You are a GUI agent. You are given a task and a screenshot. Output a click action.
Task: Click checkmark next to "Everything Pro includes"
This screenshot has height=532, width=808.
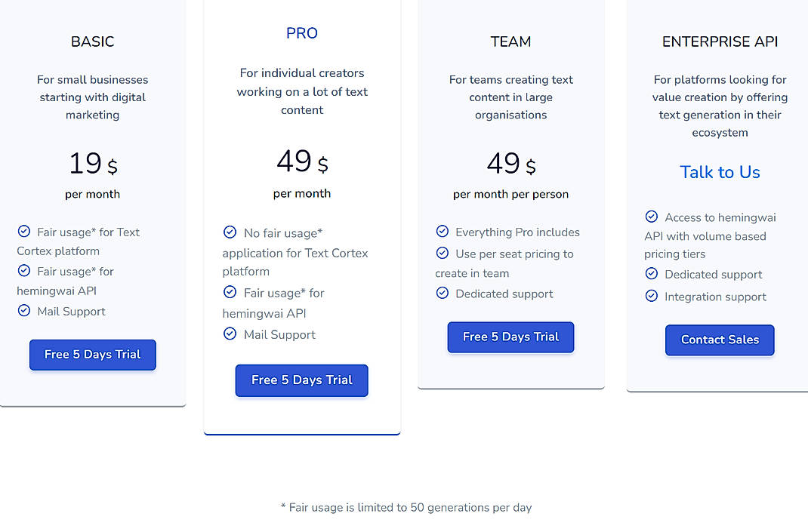tap(442, 232)
